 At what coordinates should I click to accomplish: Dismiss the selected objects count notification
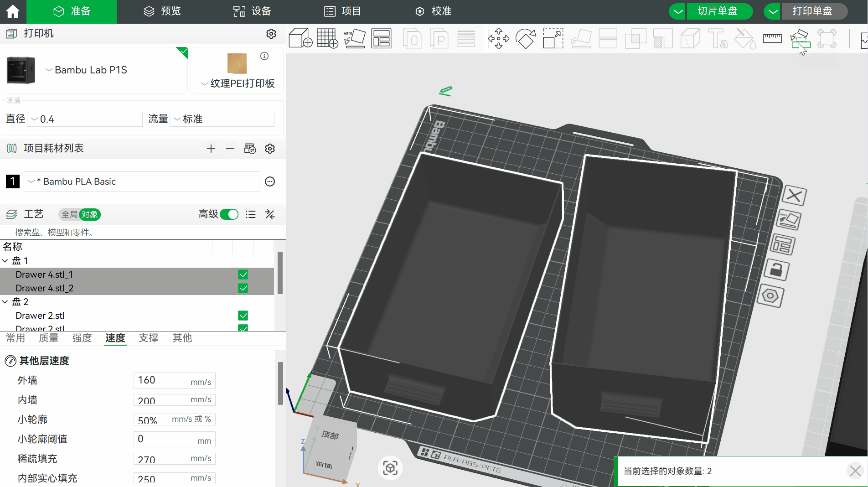[x=855, y=471]
